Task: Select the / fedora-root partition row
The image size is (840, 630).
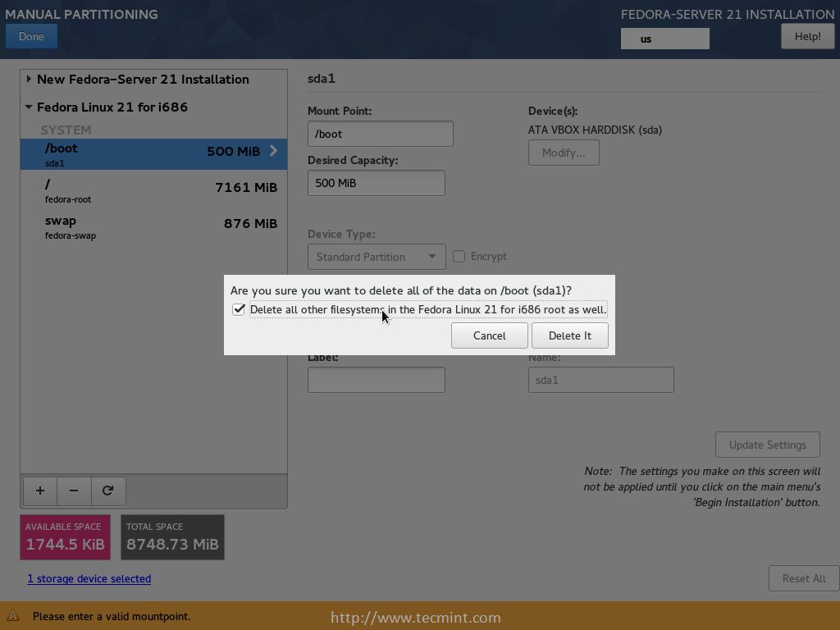Action: [153, 190]
